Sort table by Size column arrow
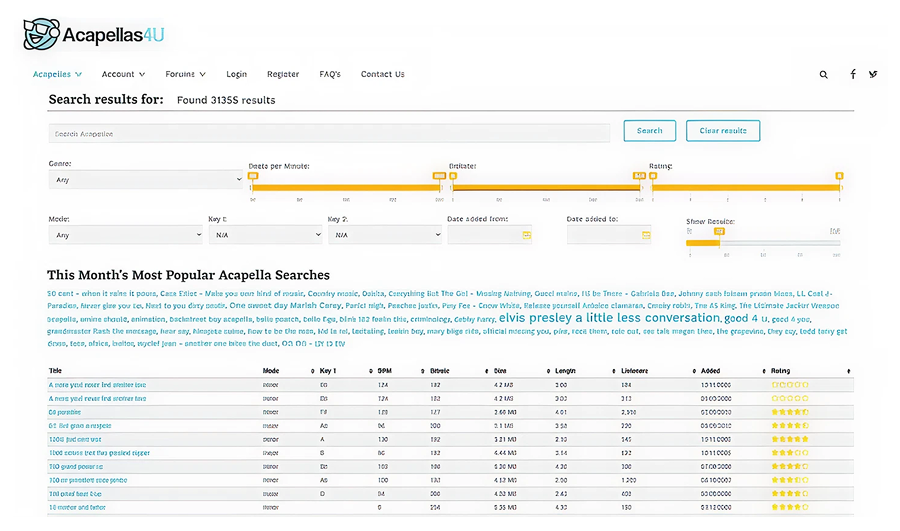The image size is (900, 531). [548, 371]
